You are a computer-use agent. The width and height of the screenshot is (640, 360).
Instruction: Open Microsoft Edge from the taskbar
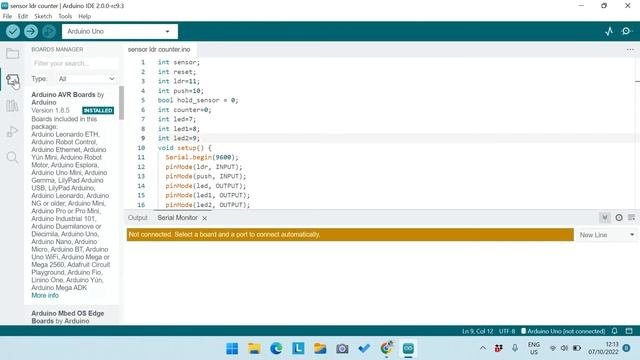[x=276, y=348]
